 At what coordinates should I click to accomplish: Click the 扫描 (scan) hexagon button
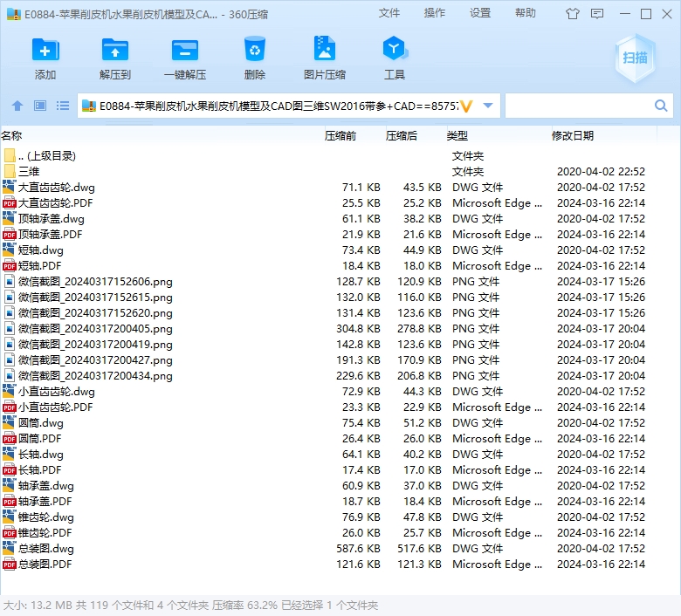[x=635, y=58]
